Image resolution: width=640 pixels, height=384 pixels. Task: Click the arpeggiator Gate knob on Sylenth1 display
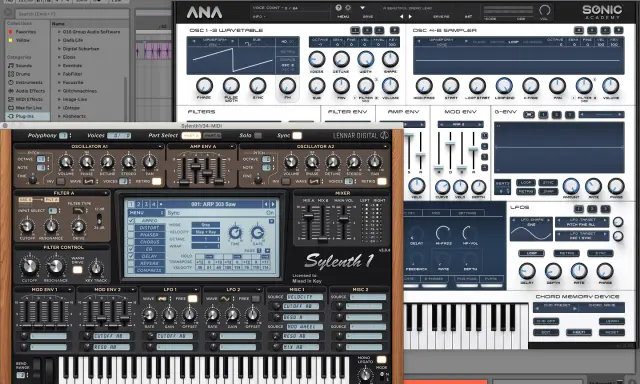pos(257,232)
